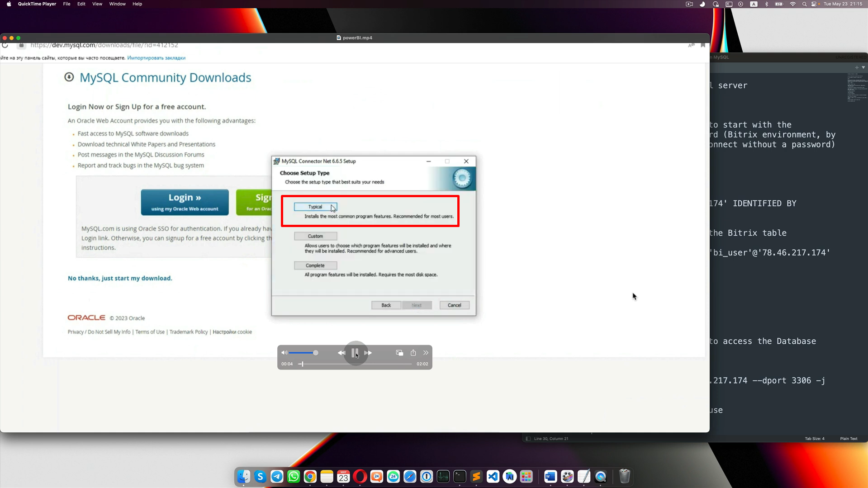Open Terminal from the Dock
The image size is (868, 488).
460,477
